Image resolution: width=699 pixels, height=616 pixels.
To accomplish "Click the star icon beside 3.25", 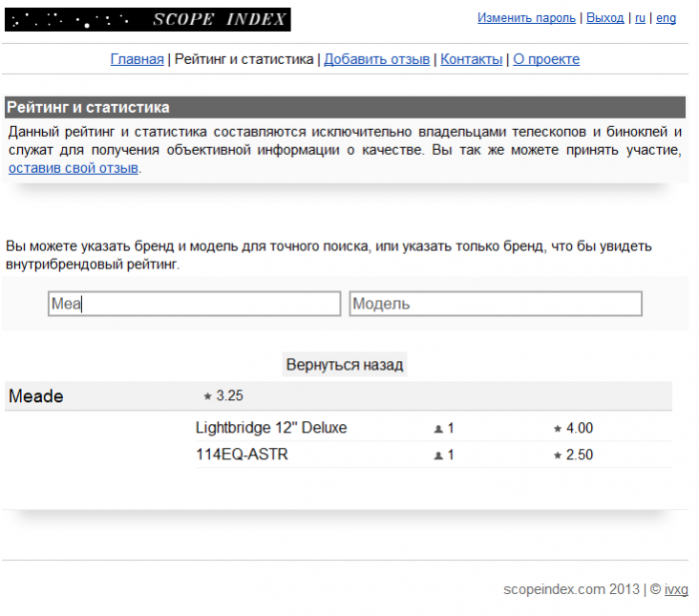I will click(208, 396).
